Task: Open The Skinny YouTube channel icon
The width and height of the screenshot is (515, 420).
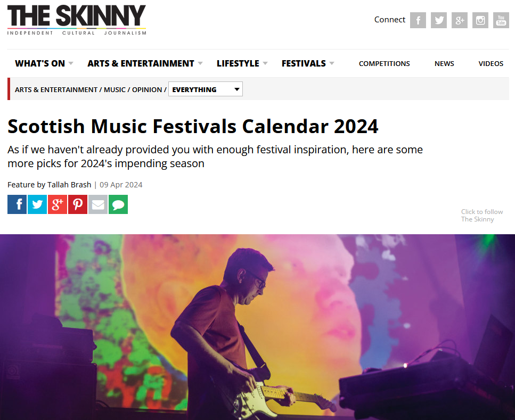Action: 501,20
